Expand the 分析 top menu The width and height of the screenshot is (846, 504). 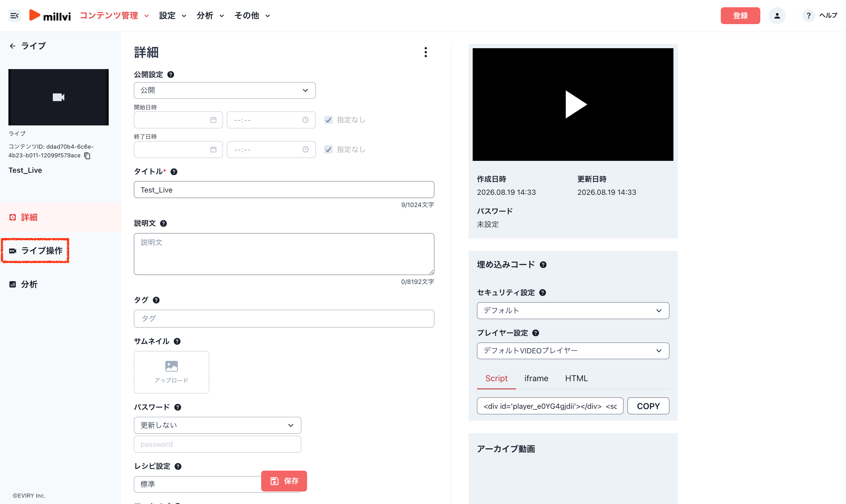pos(210,16)
